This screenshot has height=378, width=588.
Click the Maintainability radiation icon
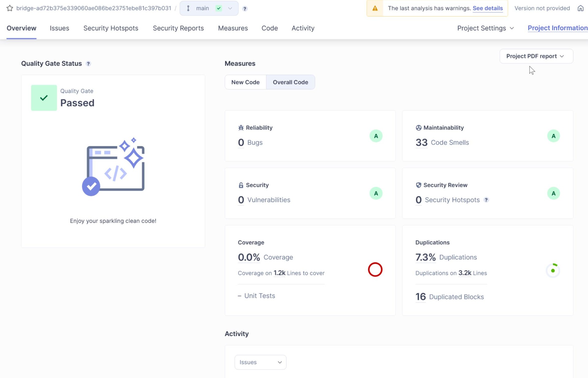(x=418, y=128)
